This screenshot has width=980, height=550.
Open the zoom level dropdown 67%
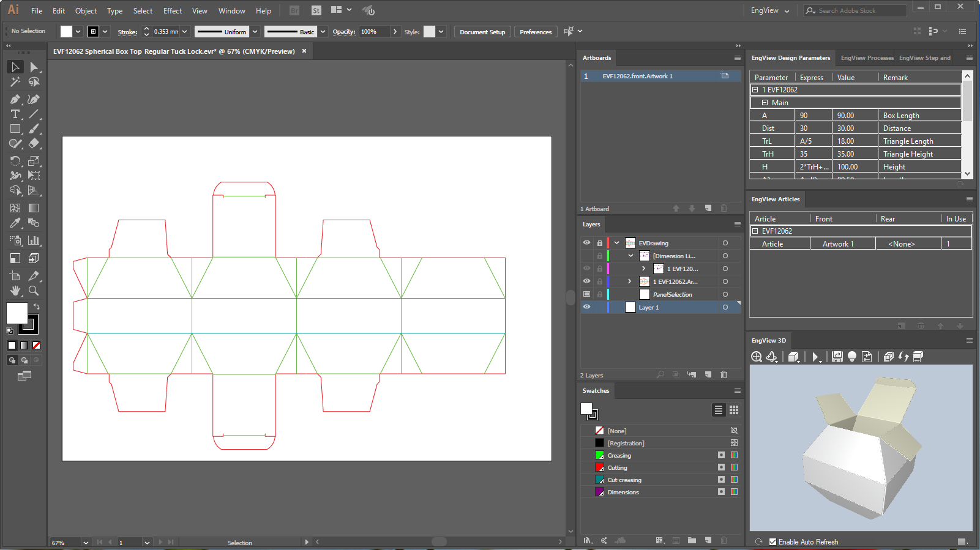(x=86, y=543)
